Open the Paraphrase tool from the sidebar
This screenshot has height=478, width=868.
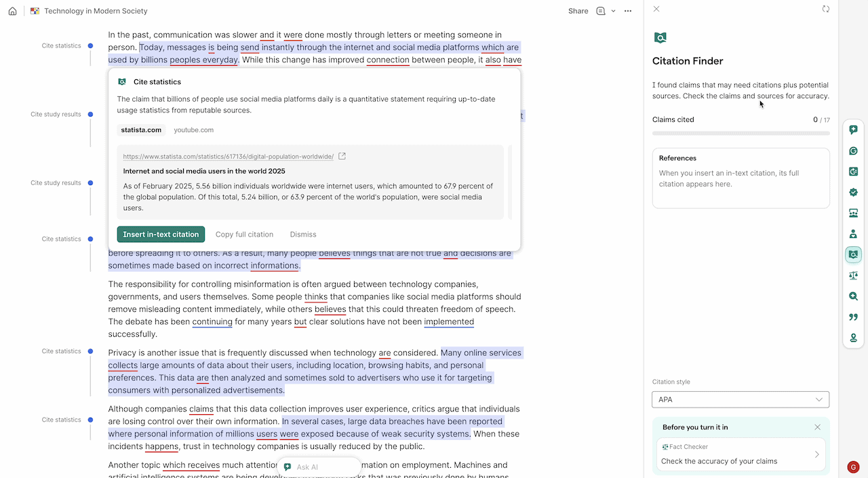click(853, 171)
